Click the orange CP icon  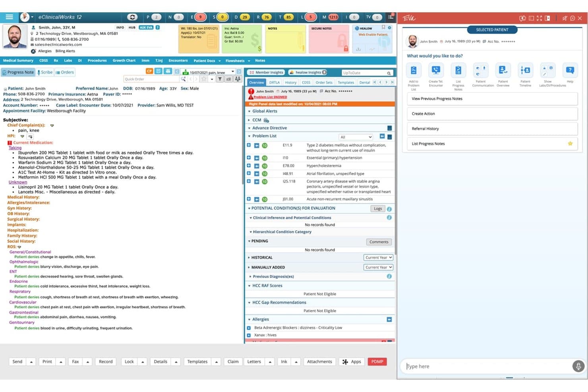point(149,71)
